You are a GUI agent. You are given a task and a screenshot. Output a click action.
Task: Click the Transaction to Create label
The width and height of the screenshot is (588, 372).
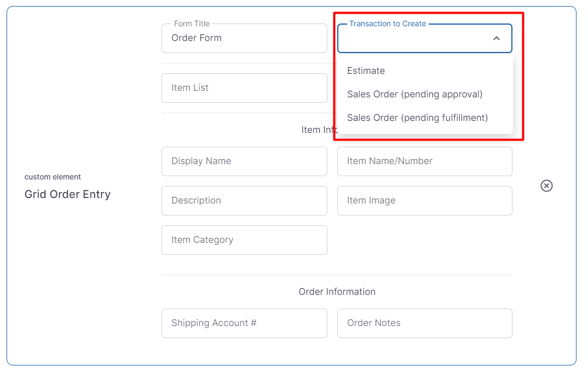[388, 24]
